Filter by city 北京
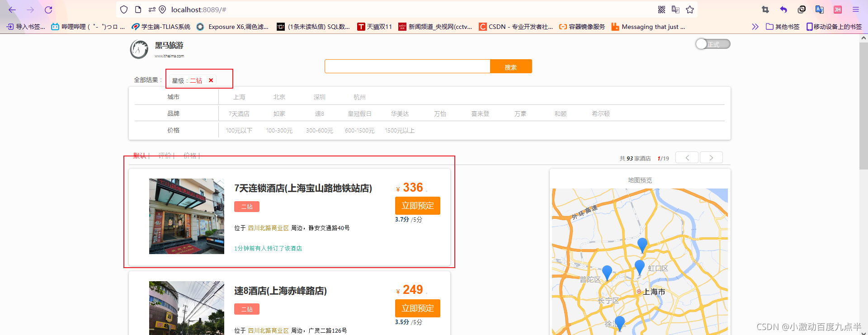Image resolution: width=868 pixels, height=335 pixels. pyautogui.click(x=279, y=97)
